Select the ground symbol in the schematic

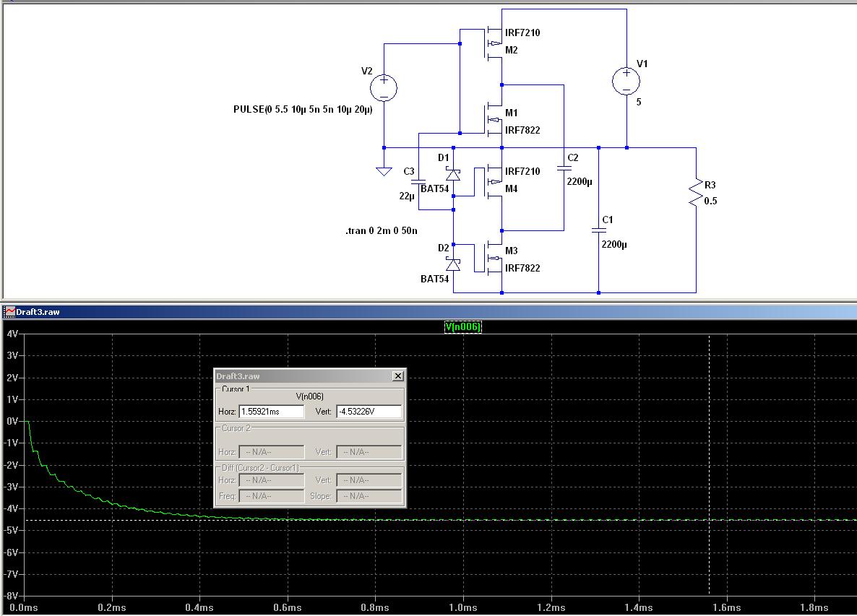click(384, 170)
